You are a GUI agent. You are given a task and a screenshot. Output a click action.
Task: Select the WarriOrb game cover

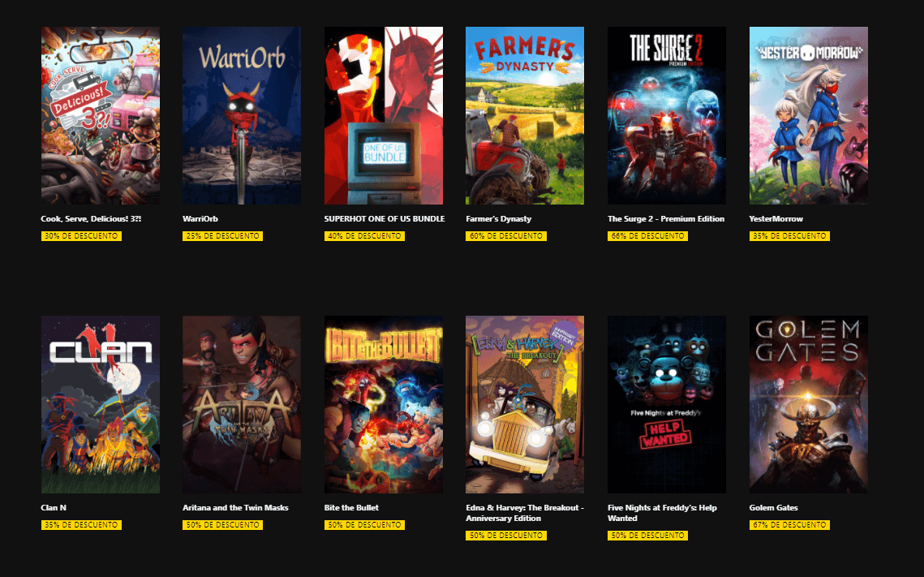point(242,115)
